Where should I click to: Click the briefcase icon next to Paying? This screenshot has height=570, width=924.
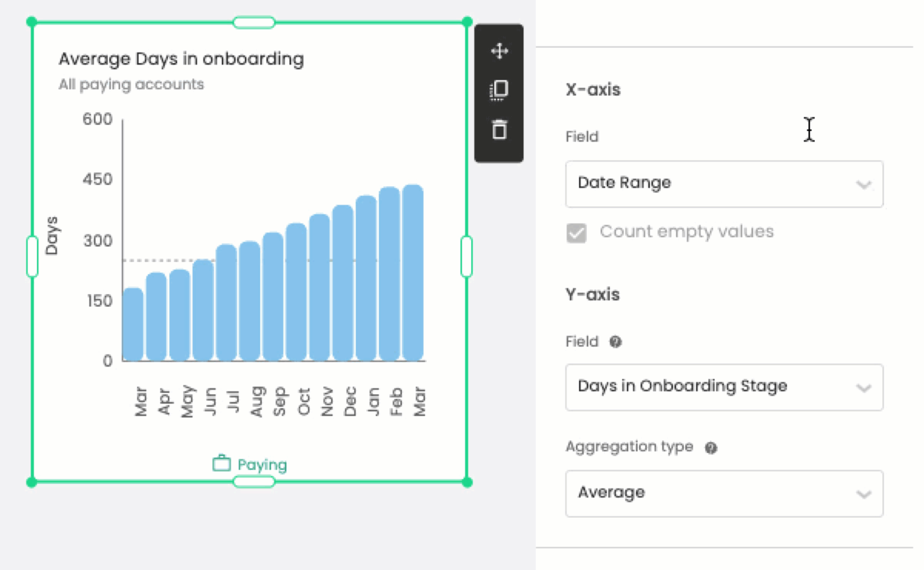221,463
